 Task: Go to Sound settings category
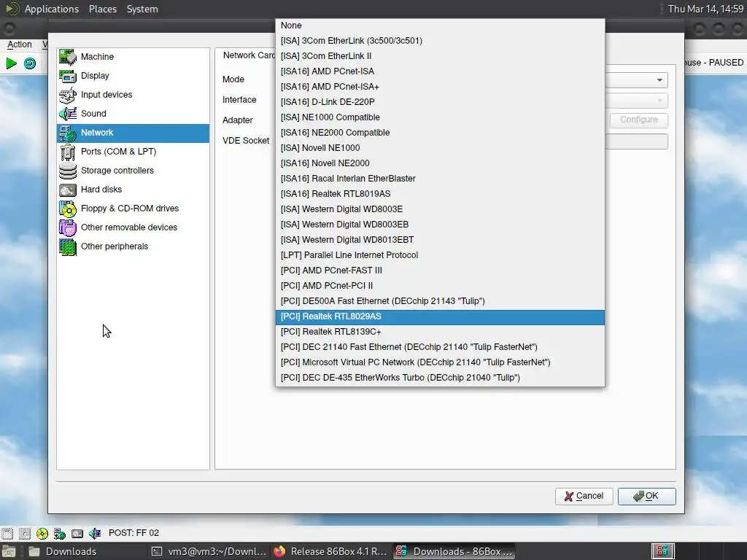(133, 114)
